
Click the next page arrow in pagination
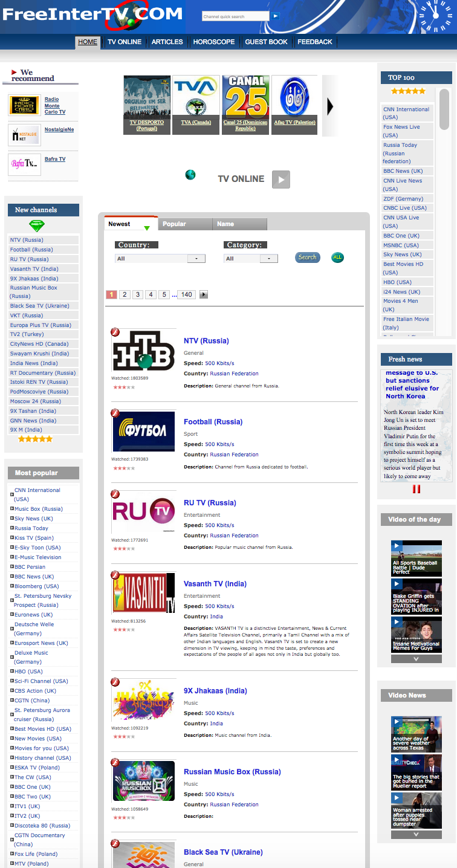pos(204,294)
